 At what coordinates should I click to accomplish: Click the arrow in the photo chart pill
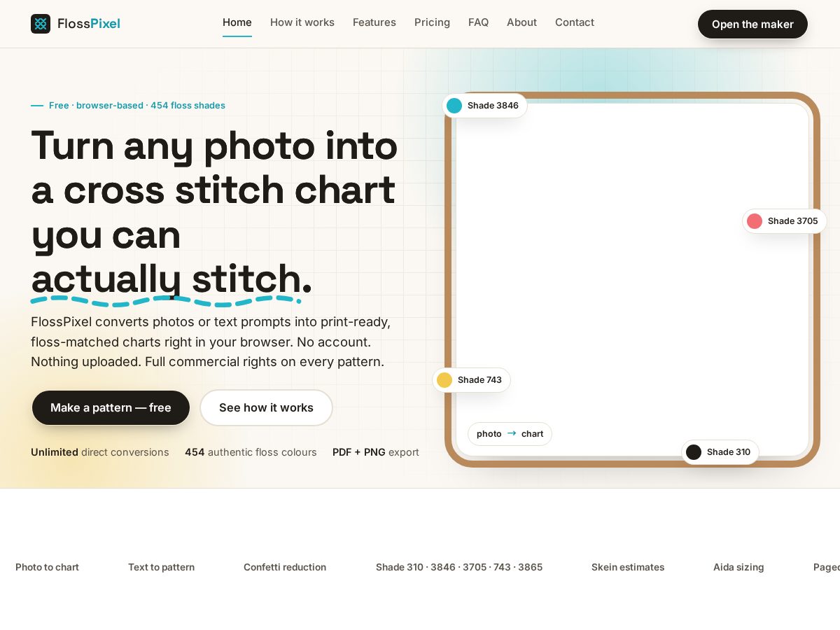512,434
